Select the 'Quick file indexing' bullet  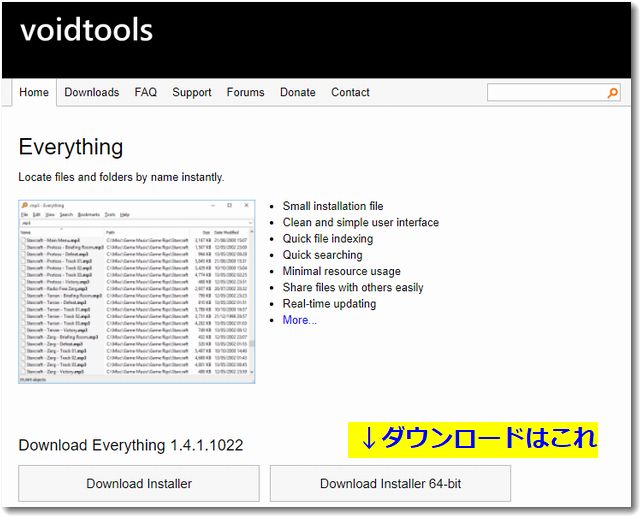pyautogui.click(x=328, y=239)
